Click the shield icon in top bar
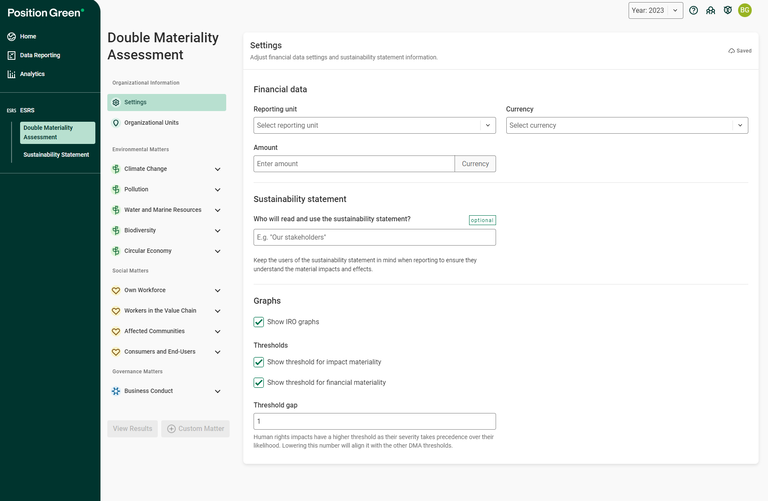Viewport: 768px width, 501px height. (x=728, y=10)
